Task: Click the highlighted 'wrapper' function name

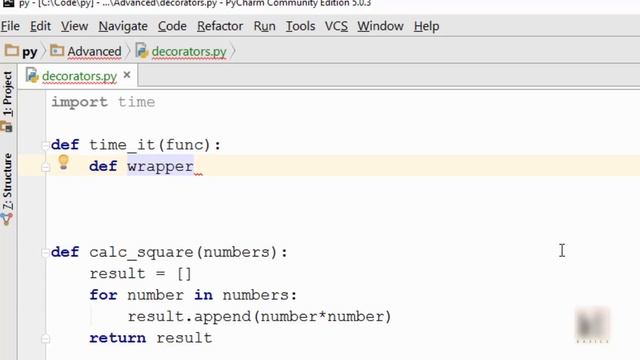Action: pyautogui.click(x=160, y=167)
